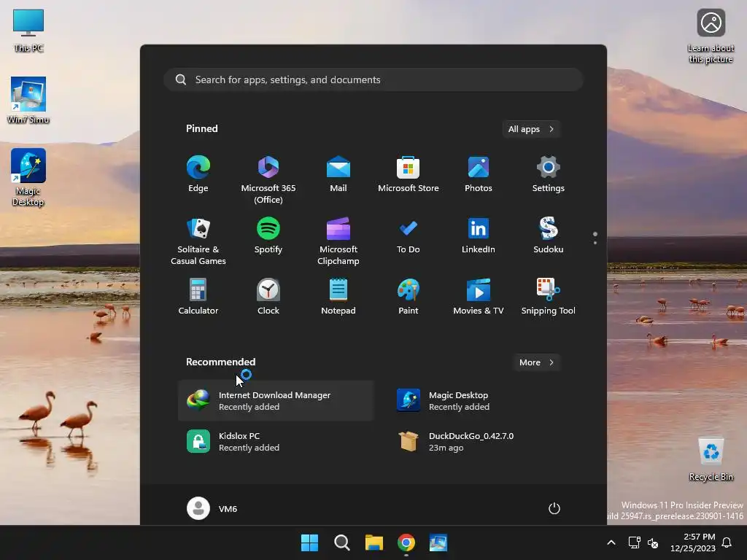The height and width of the screenshot is (560, 747).
Task: Show More recommended items
Action: (x=536, y=362)
